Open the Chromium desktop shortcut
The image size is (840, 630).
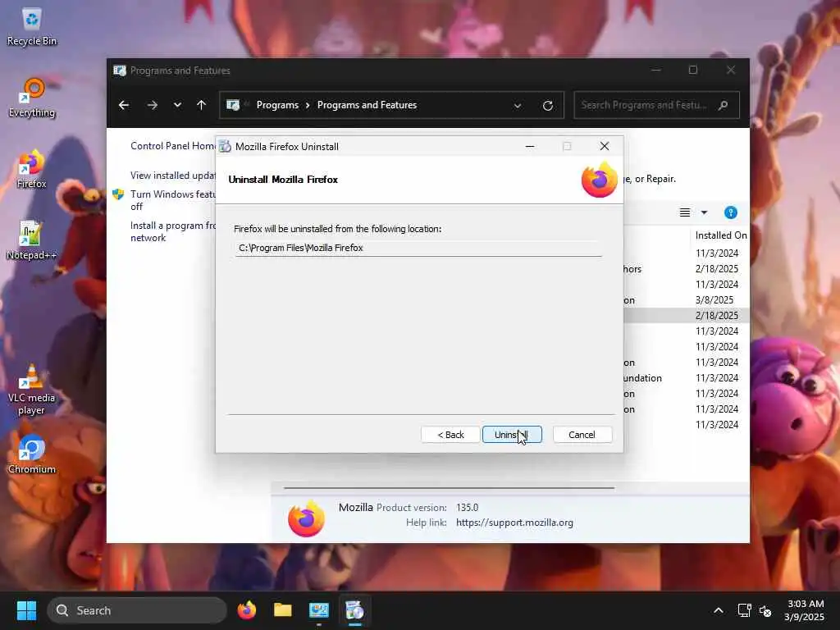point(32,454)
